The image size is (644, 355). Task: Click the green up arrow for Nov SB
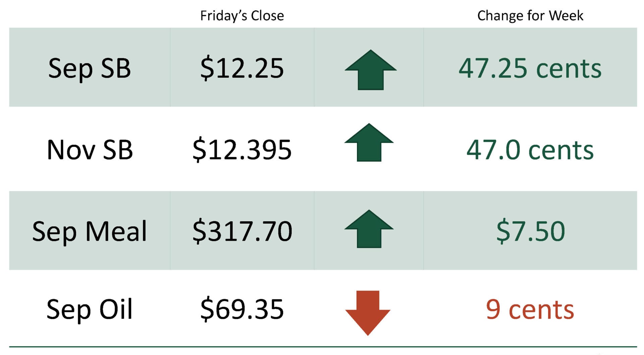pos(369,142)
